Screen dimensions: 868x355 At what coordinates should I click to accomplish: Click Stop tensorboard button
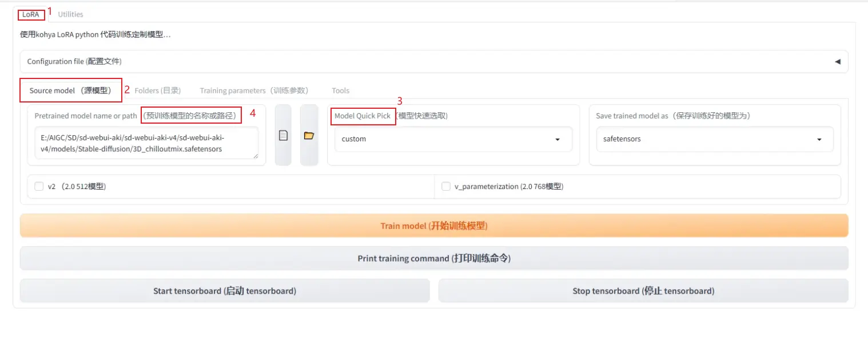tap(643, 291)
